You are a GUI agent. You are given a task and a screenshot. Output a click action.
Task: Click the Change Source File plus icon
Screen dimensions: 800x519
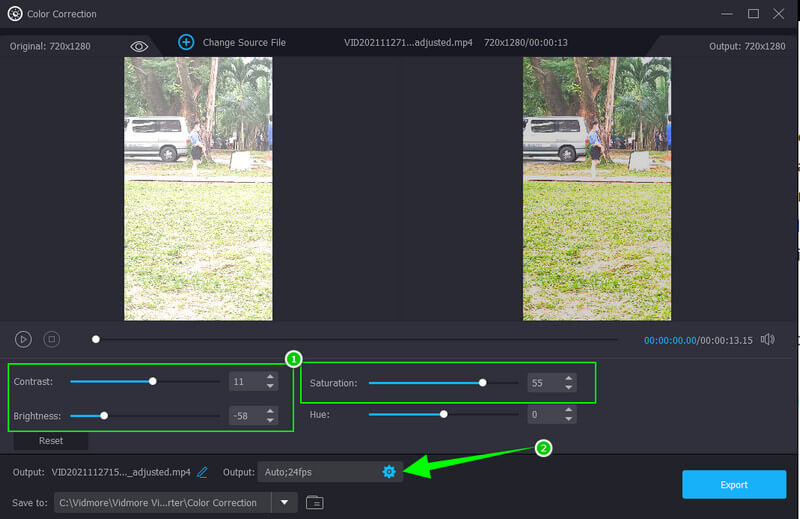point(186,42)
